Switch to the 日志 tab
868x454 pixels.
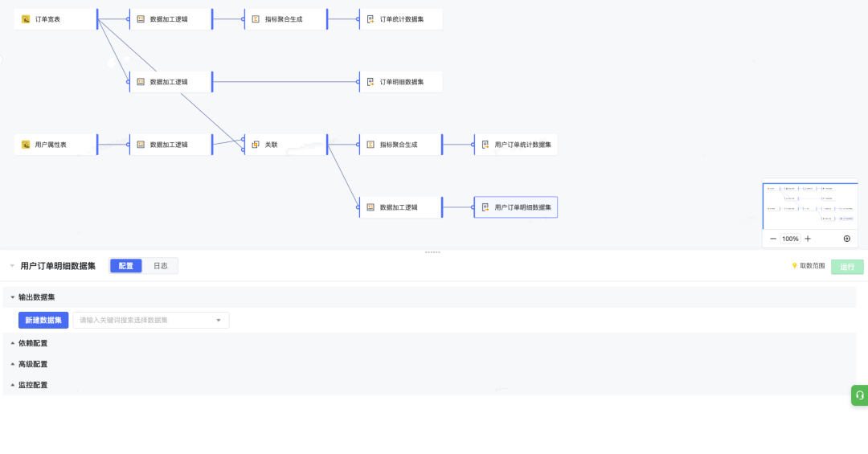(x=161, y=266)
